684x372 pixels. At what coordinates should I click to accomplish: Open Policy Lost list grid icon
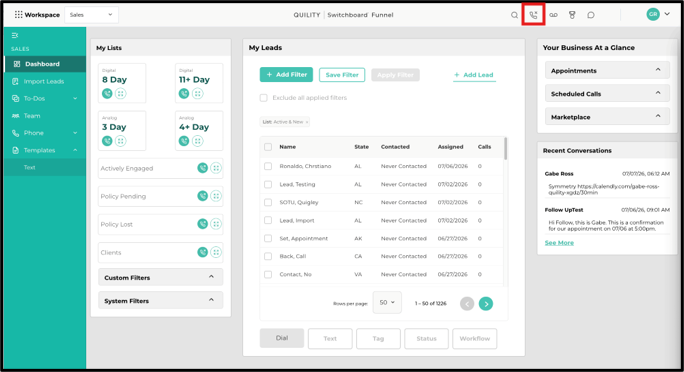(216, 224)
